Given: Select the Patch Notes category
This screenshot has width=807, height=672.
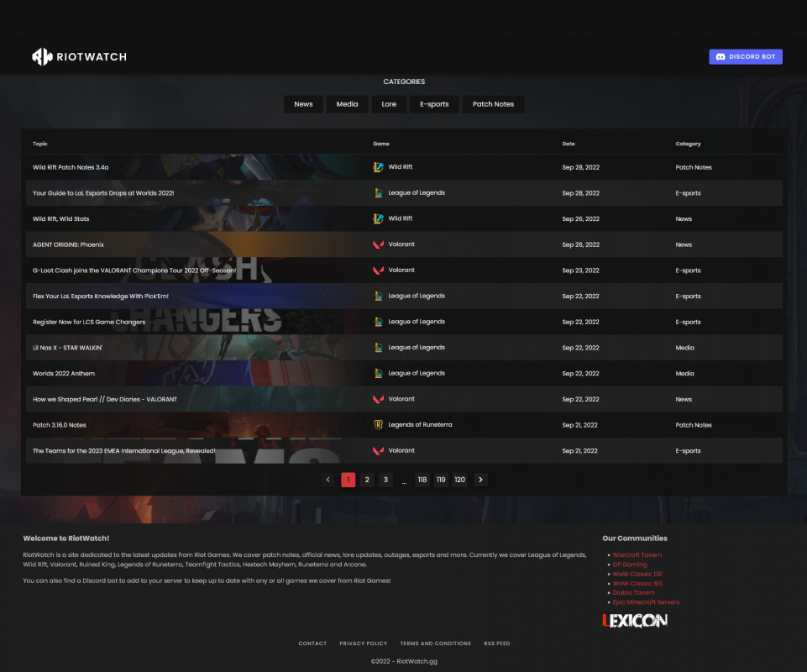Looking at the screenshot, I should [x=493, y=104].
